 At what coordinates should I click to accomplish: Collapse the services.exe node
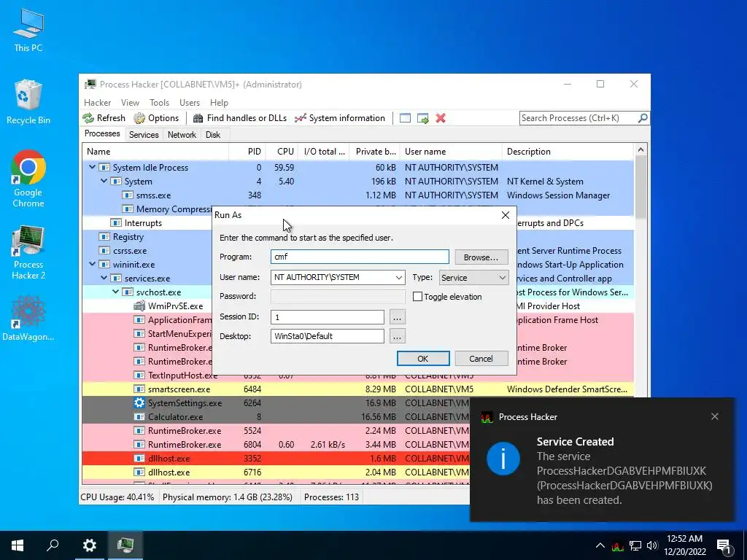104,278
